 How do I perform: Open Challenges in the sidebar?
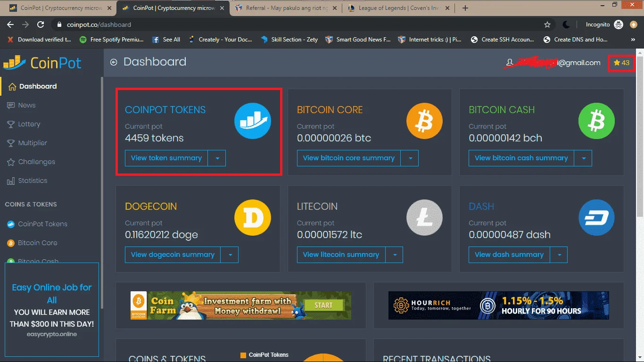coord(31,162)
